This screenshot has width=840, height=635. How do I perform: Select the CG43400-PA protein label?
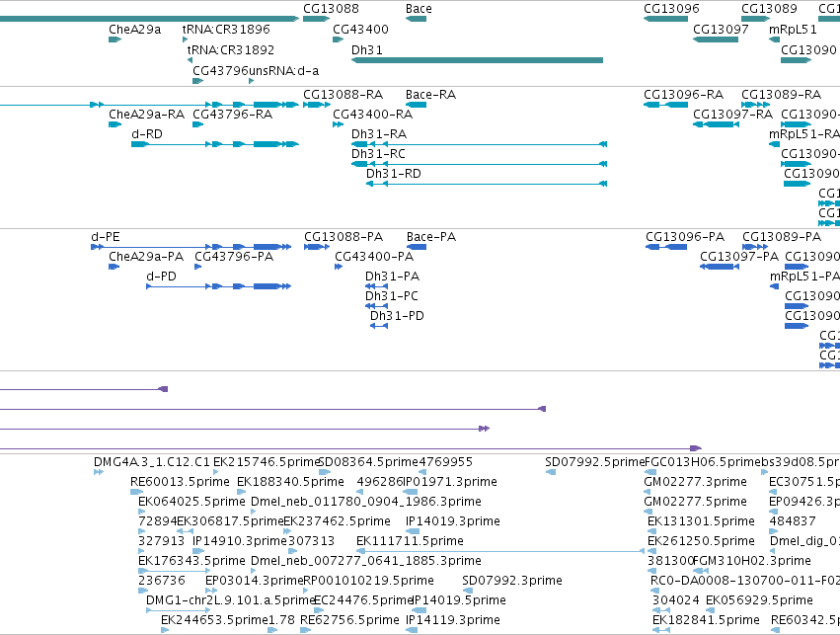(x=374, y=257)
